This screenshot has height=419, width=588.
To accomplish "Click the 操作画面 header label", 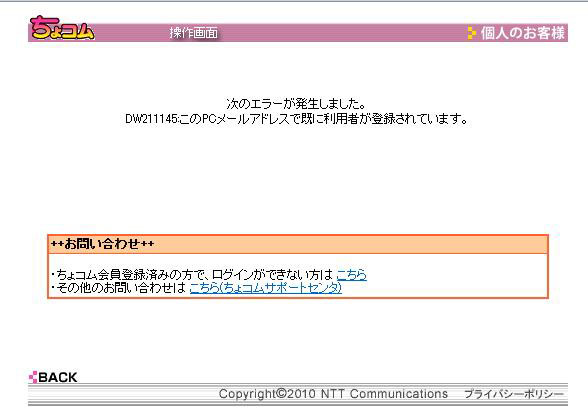I will 194,33.
